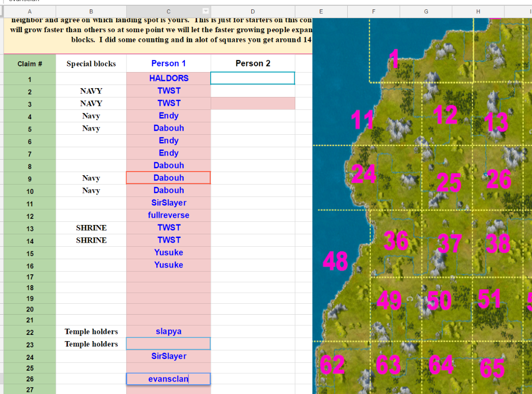Click the instructions text block at top
This screenshot has width=532, height=394.
pos(158,35)
